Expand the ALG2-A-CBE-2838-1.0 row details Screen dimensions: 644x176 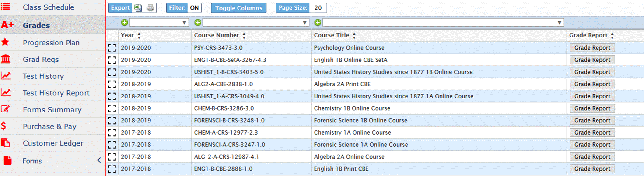click(112, 84)
